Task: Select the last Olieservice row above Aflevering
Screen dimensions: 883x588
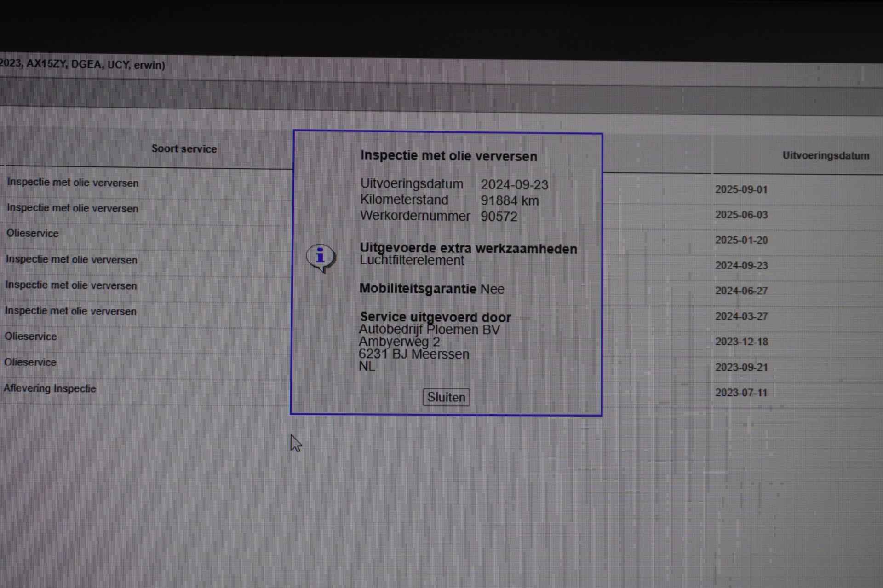Action: (x=30, y=362)
